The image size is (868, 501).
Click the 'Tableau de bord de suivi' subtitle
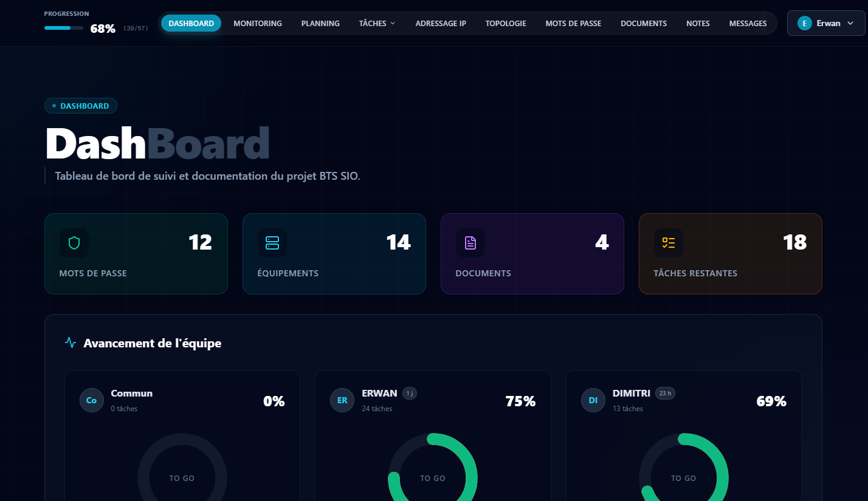pyautogui.click(x=207, y=176)
